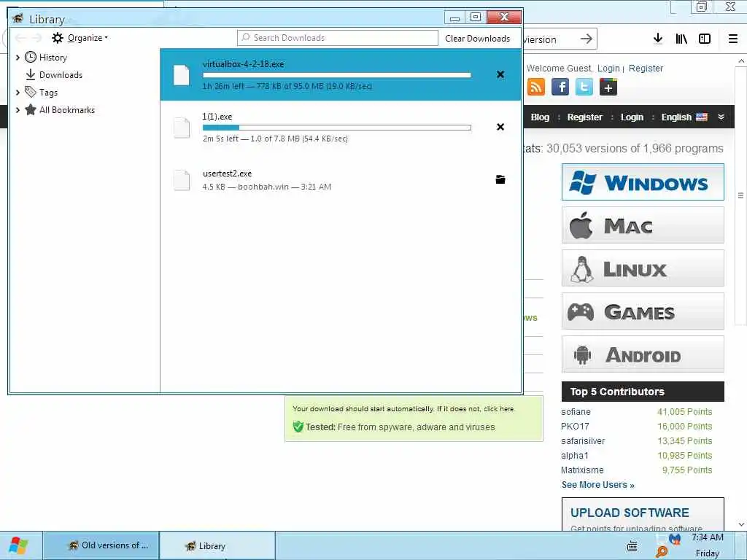
Task: Click the Clear Downloads button
Action: point(477,39)
